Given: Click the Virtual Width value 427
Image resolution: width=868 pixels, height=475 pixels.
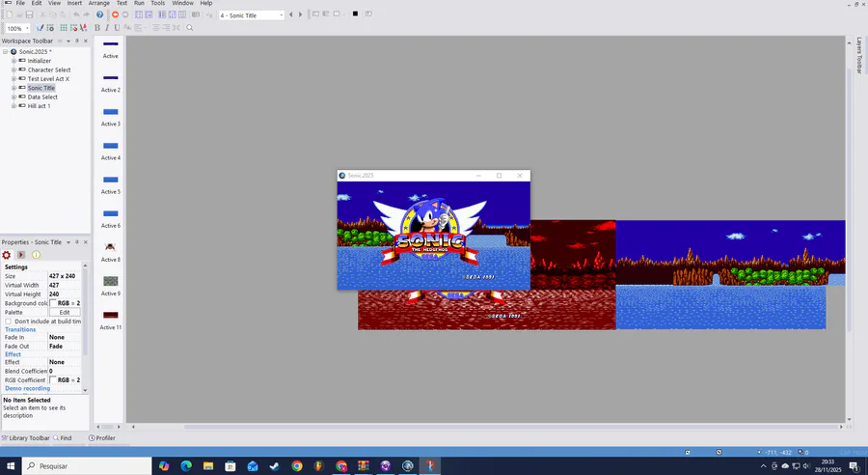Looking at the screenshot, I should [x=54, y=286].
